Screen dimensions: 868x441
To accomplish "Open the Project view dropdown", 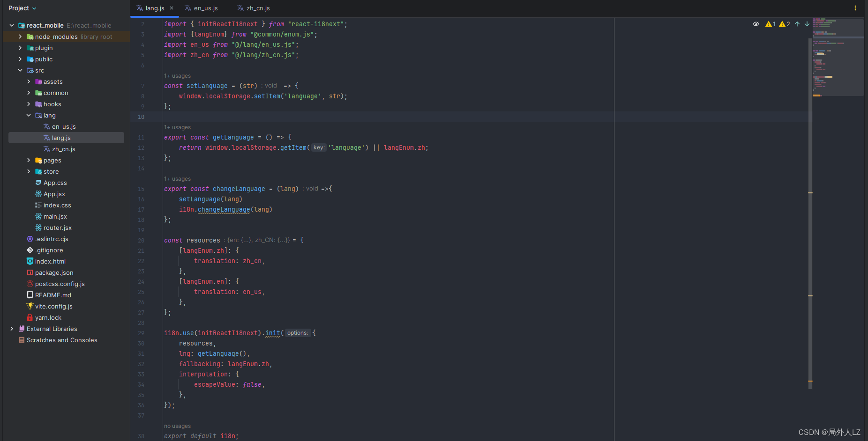I will (x=22, y=8).
